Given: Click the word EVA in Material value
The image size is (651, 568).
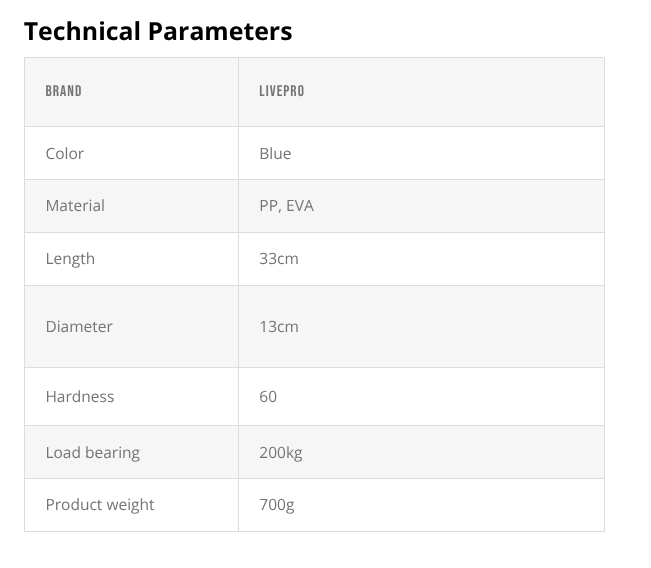Looking at the screenshot, I should tap(300, 205).
